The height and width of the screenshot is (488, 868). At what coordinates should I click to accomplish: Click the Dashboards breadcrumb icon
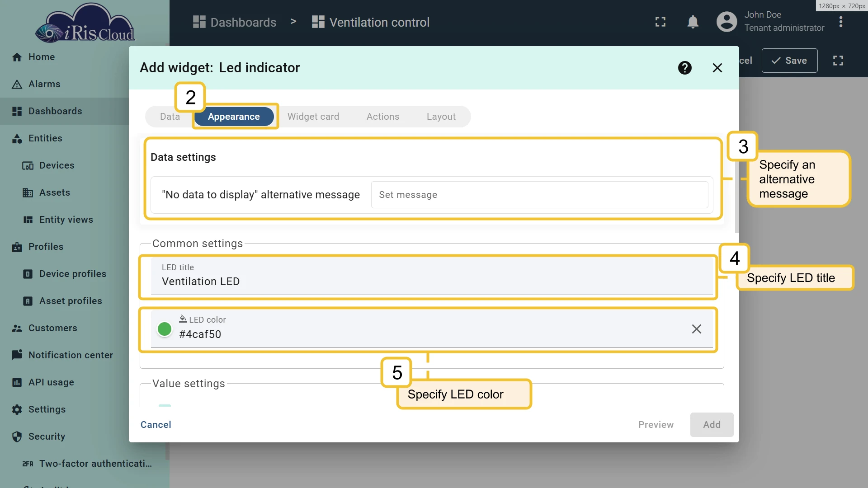coord(199,22)
